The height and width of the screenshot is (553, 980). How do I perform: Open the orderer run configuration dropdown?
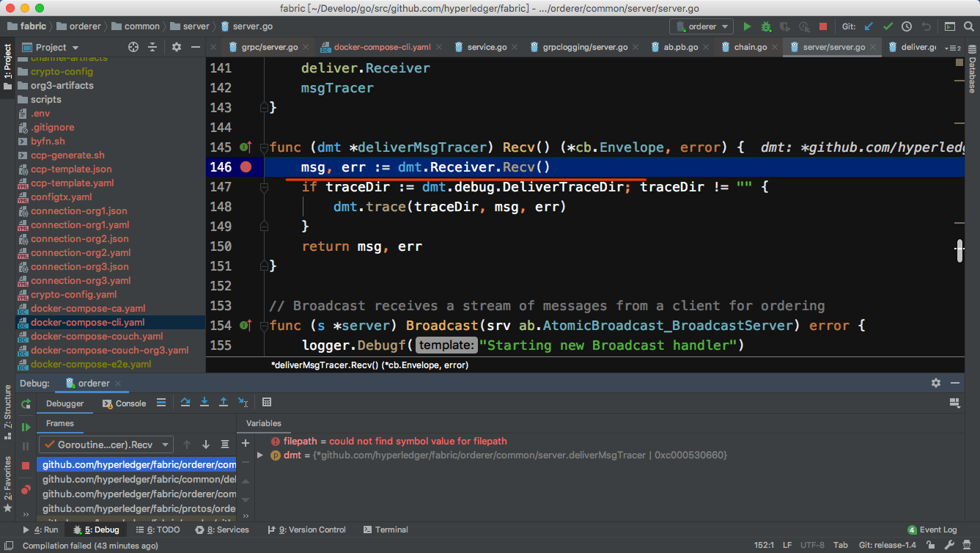[701, 26]
